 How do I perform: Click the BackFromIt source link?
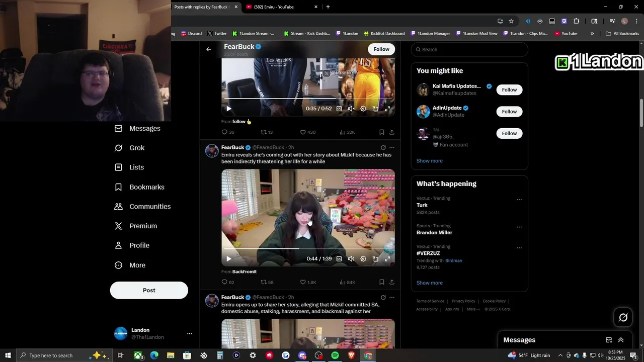pyautogui.click(x=245, y=271)
